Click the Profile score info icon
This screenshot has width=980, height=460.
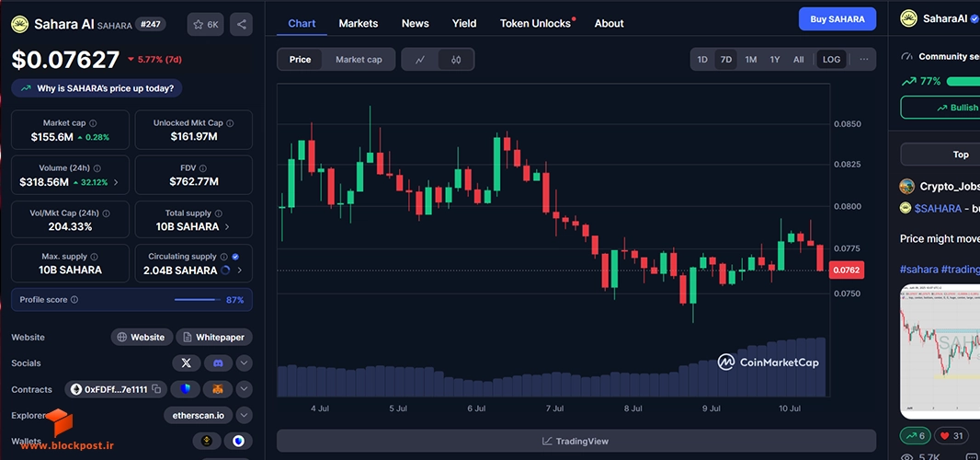point(74,300)
